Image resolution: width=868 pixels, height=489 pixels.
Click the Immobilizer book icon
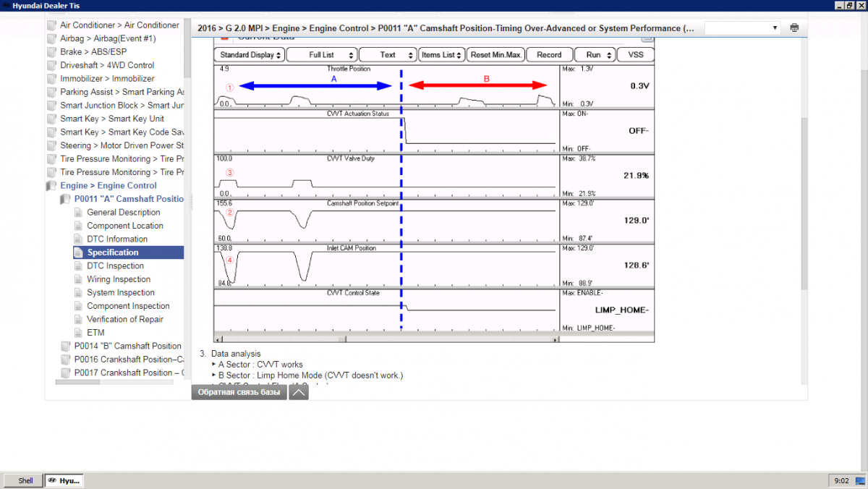51,79
